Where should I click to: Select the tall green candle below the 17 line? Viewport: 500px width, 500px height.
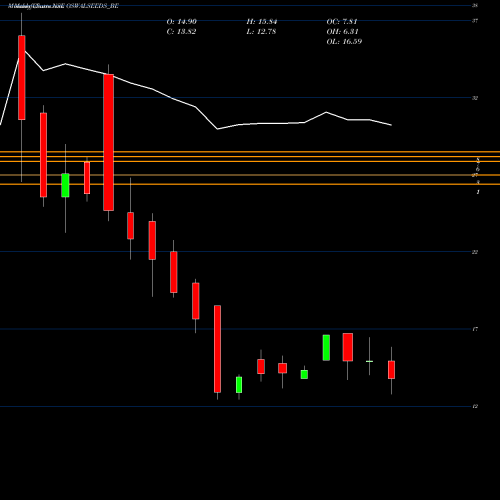[x=326, y=348]
